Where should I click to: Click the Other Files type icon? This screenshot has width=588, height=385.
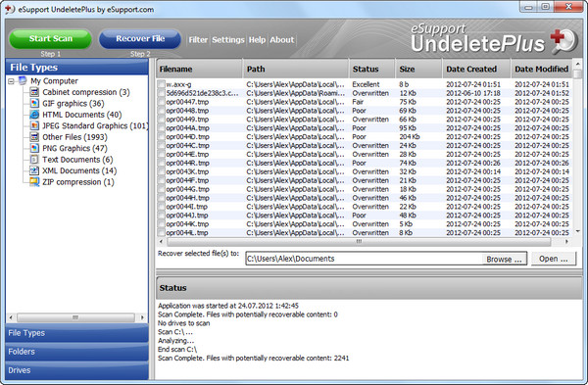click(34, 137)
